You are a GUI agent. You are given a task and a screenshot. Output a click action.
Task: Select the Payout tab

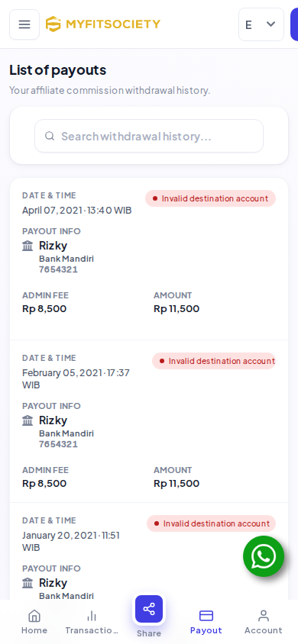click(x=206, y=622)
